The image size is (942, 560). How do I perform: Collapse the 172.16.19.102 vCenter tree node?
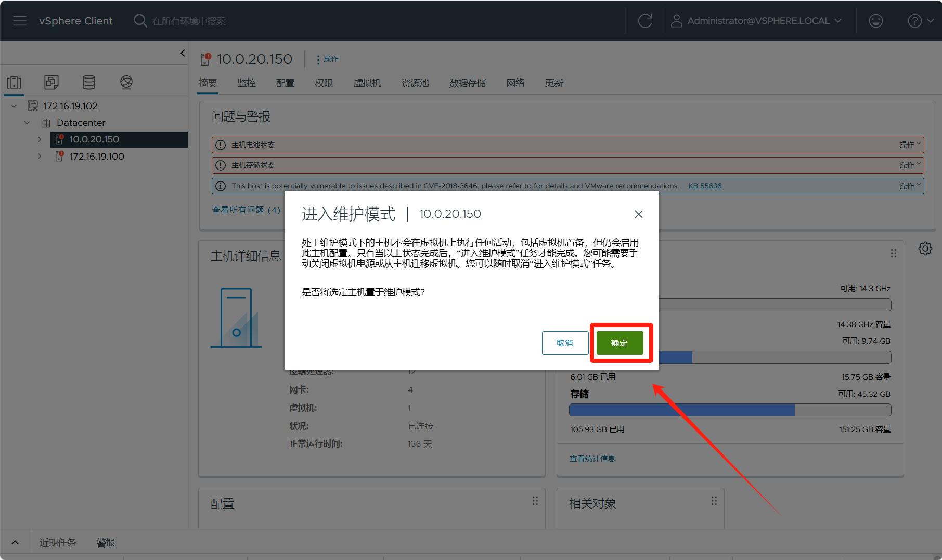14,106
